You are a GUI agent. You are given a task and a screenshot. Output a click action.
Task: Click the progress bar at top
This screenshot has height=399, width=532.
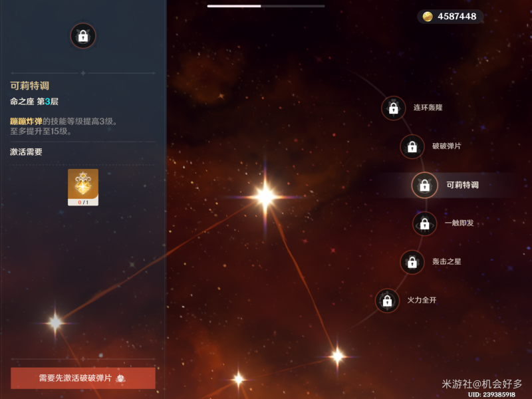[266, 6]
